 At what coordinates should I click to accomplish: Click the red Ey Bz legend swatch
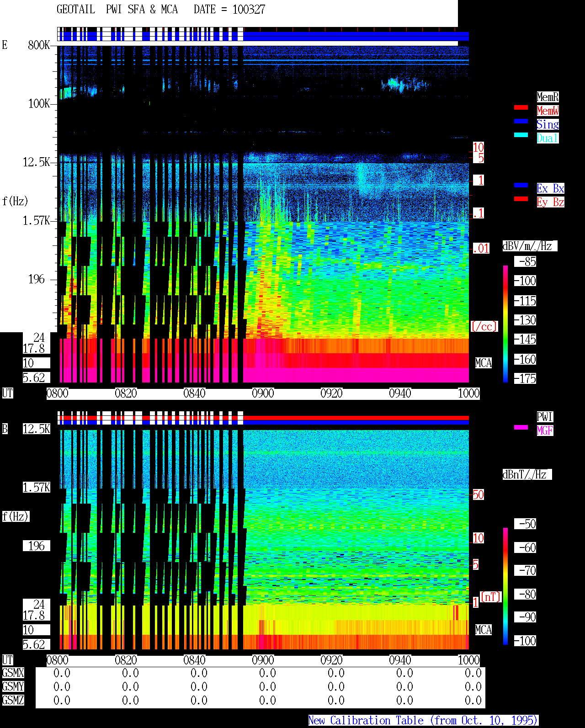click(521, 199)
